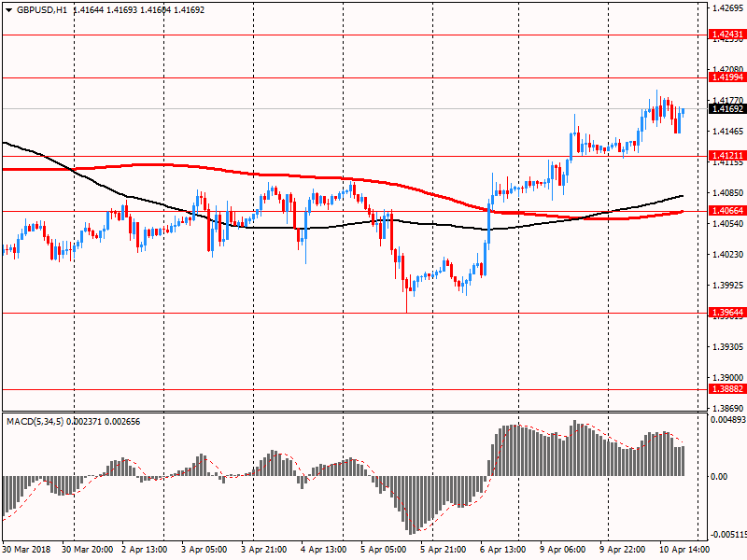The image size is (747, 560).
Task: Select the GBPUSD,H1 chart title text
Action: (x=42, y=10)
